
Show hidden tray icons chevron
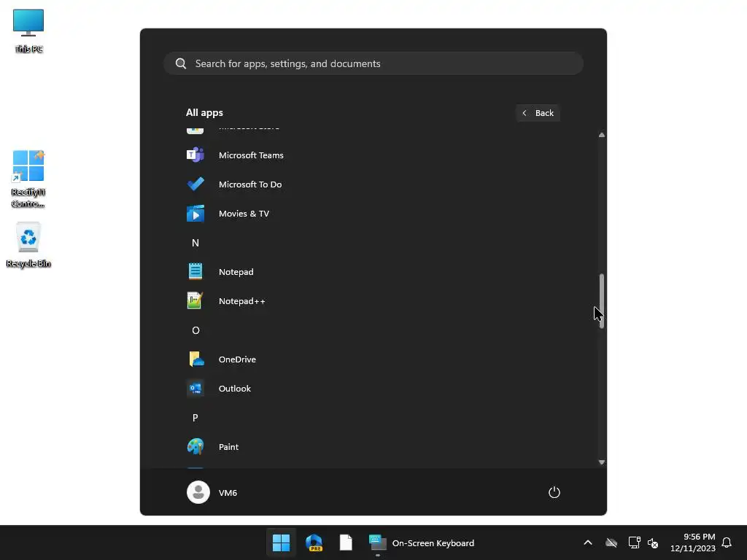(x=588, y=542)
